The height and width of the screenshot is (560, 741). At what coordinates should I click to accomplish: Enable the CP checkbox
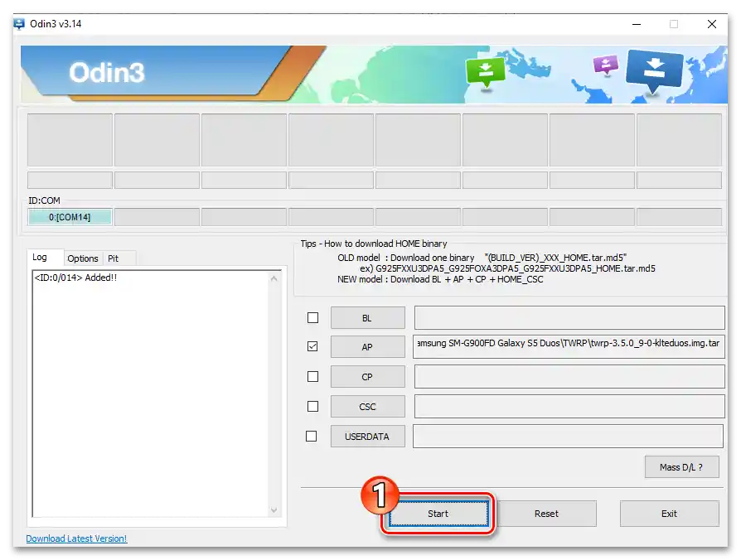[x=312, y=376]
